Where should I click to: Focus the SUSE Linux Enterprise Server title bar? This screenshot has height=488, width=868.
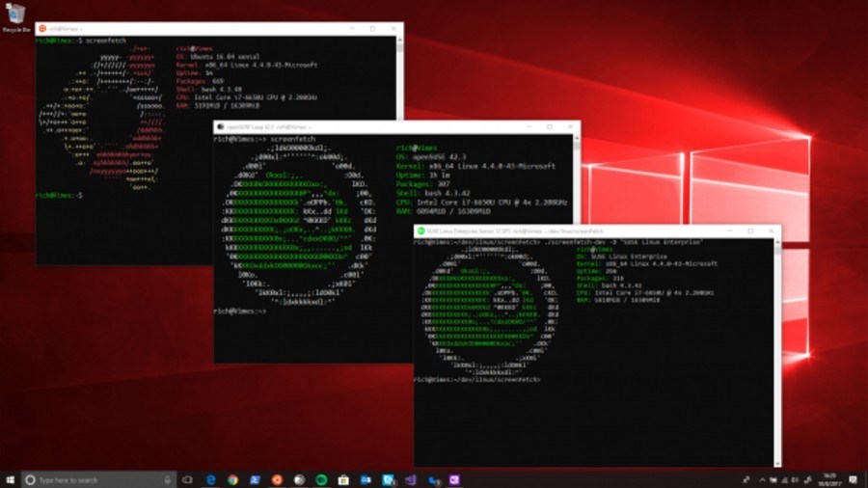579,231
